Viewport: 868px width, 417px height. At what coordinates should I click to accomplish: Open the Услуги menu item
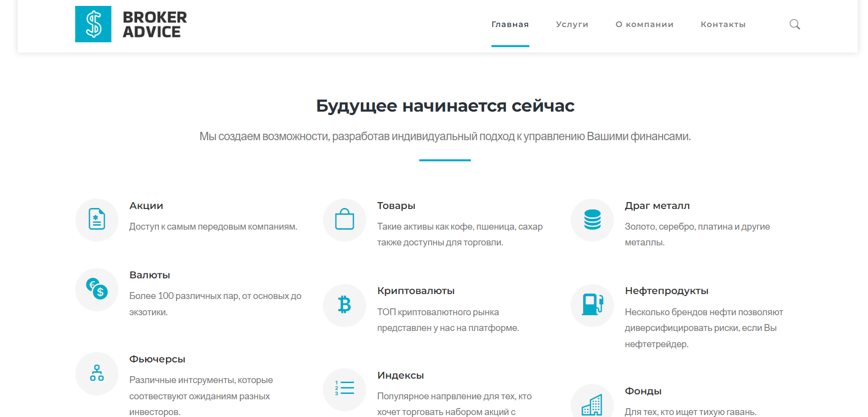pos(572,25)
